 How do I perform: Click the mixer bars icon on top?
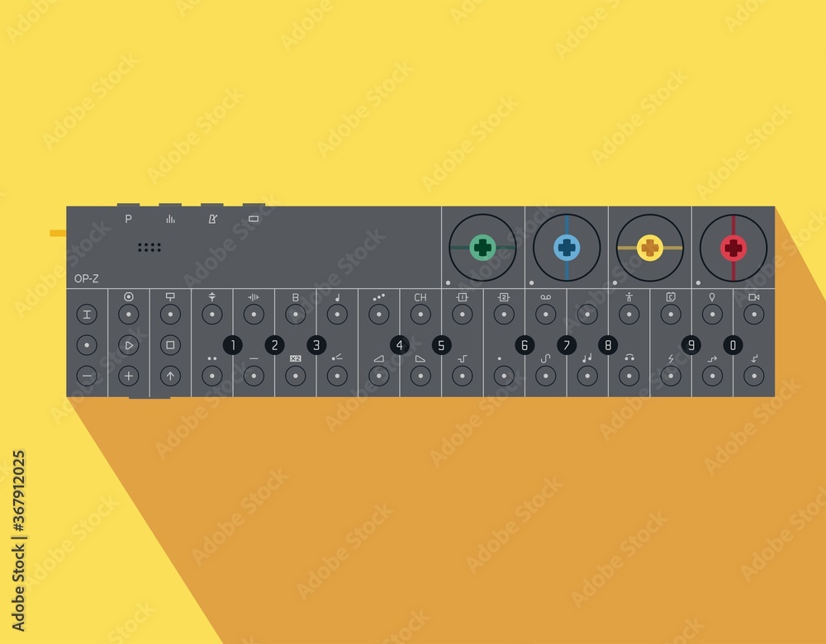pos(170,219)
